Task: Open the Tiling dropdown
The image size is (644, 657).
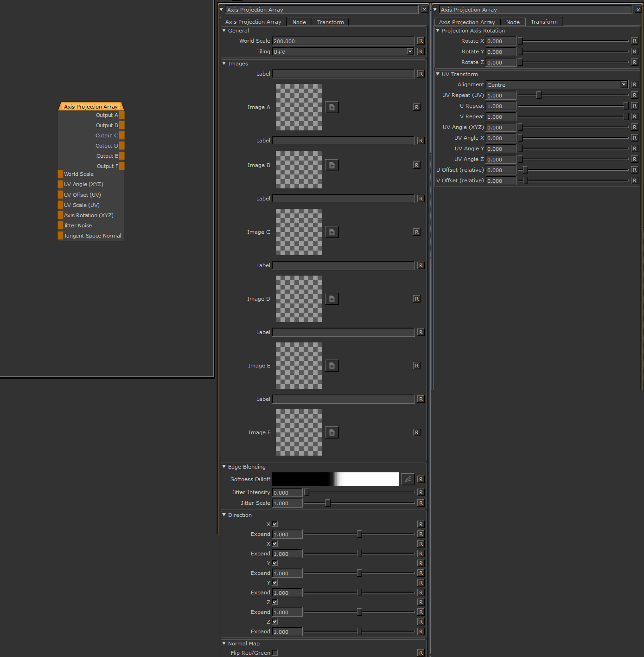Action: click(410, 52)
